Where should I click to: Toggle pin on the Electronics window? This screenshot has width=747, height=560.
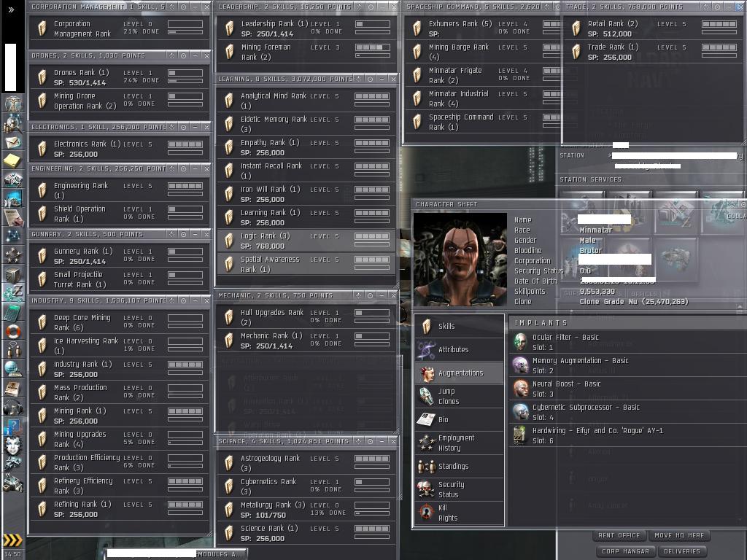[183, 127]
